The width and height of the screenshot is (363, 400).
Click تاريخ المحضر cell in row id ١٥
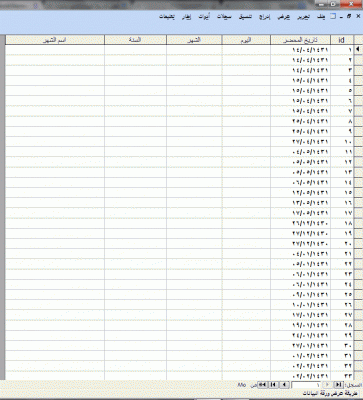coord(301,193)
